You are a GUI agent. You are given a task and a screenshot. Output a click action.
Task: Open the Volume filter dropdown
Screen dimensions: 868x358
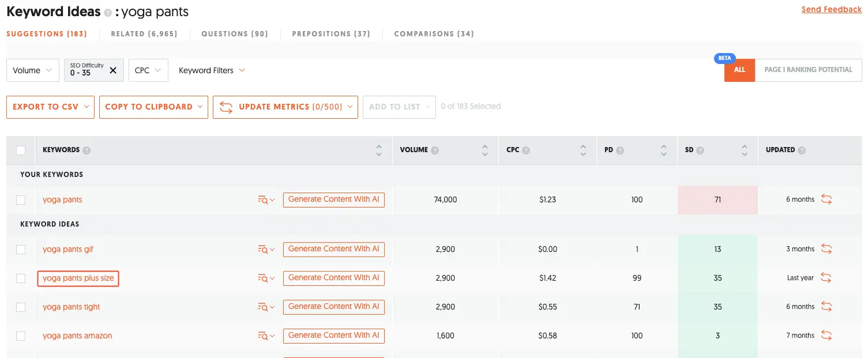[x=32, y=70]
